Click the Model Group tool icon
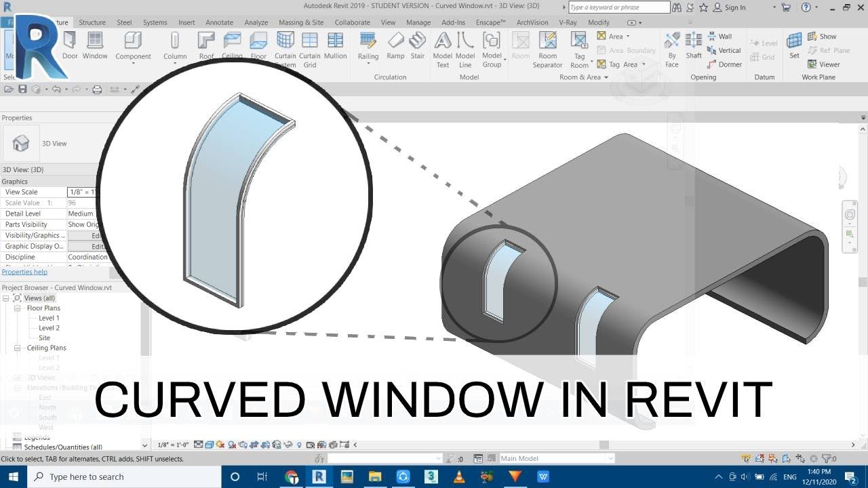868x488 pixels. 492,41
